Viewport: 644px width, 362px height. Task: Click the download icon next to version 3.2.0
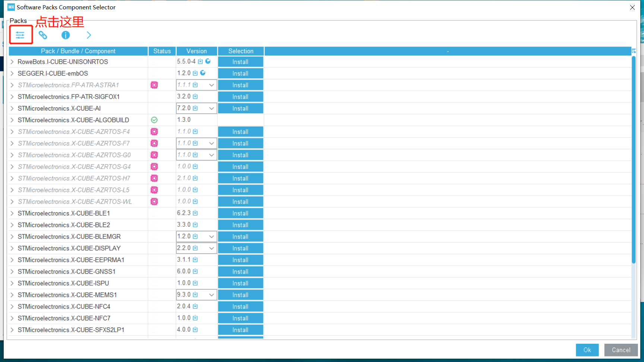195,96
